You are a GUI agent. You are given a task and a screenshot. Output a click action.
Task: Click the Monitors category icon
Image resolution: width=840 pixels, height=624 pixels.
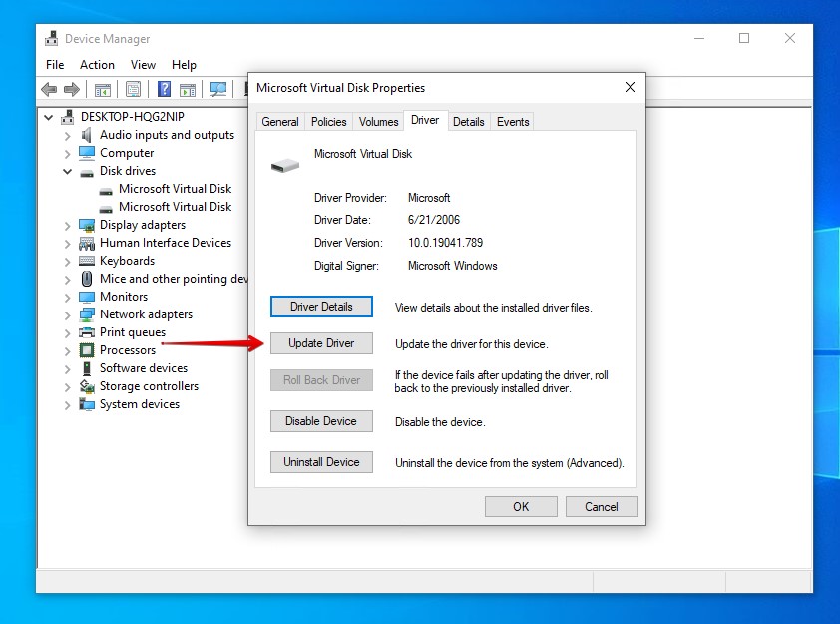point(86,297)
